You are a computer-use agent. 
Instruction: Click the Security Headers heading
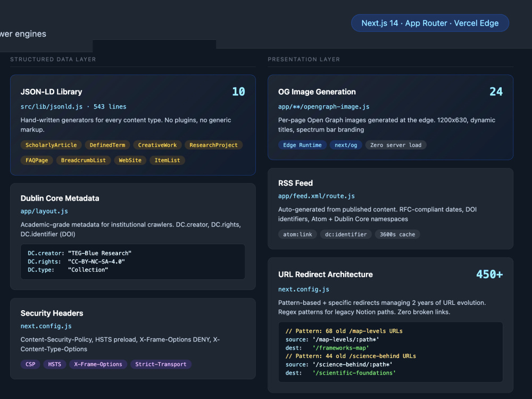point(52,313)
